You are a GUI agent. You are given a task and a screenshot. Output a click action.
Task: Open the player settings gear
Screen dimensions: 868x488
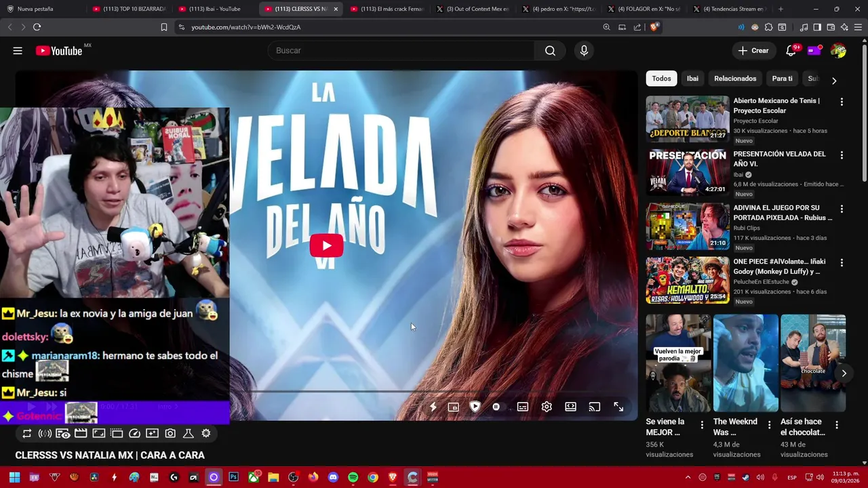[x=547, y=407]
